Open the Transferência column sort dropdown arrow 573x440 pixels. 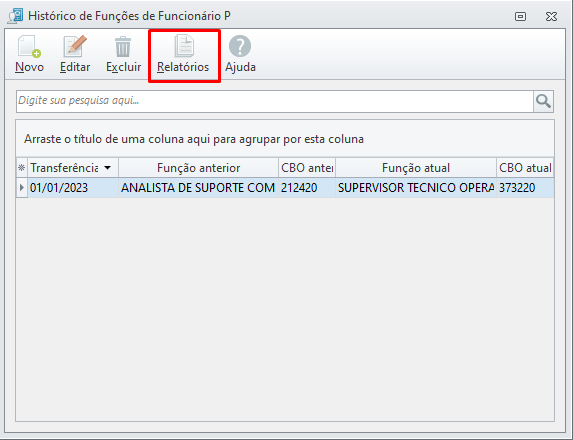(x=107, y=168)
